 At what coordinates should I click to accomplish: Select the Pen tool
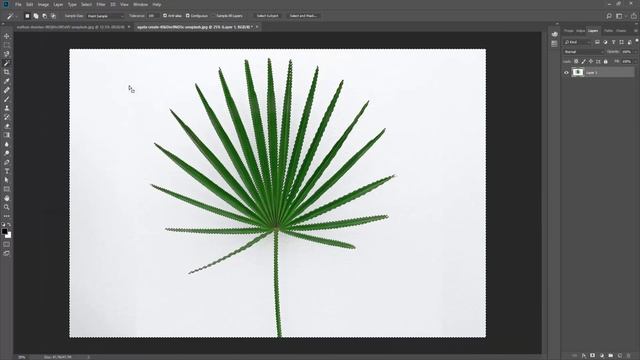coord(7,162)
